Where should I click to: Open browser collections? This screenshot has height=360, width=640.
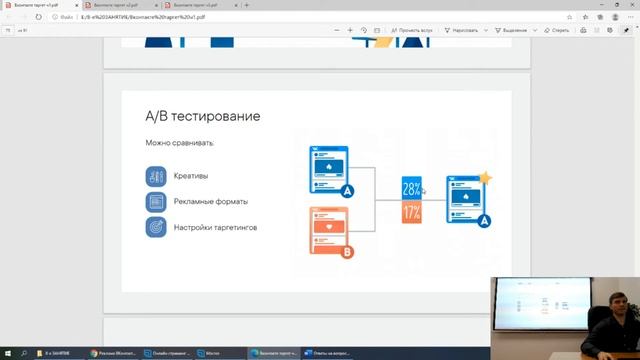click(600, 17)
